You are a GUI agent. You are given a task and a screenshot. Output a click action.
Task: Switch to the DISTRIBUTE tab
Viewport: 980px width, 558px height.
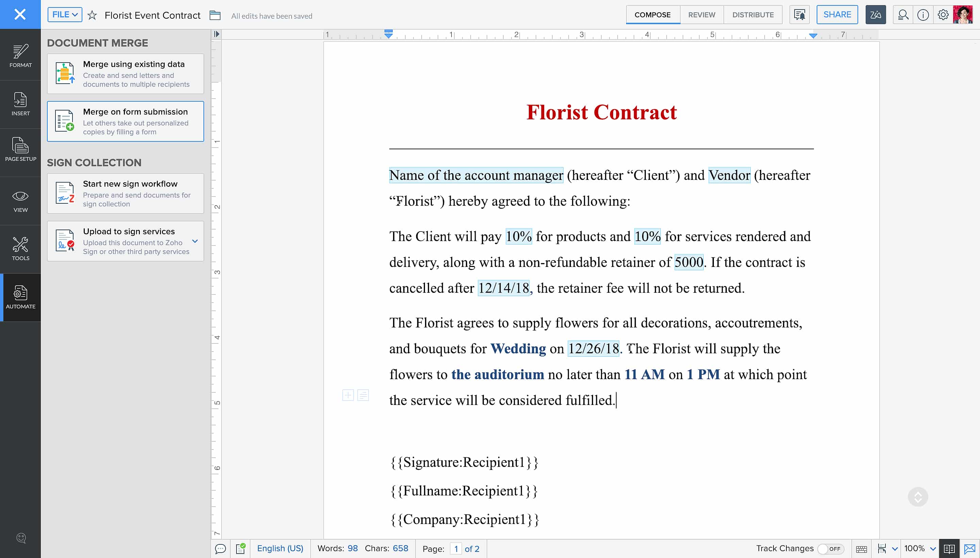click(753, 15)
